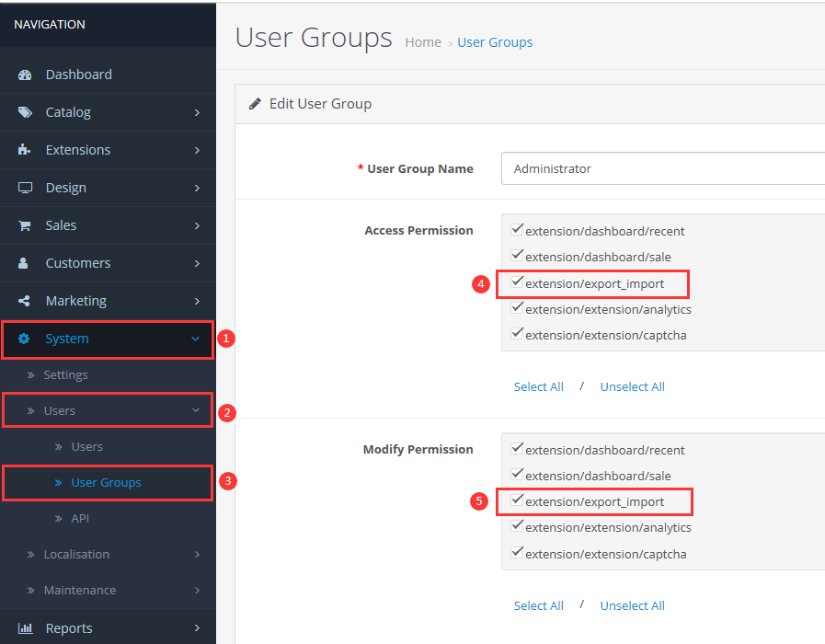This screenshot has width=825, height=644.
Task: Uncheck Modify extension/dashboard/recent checkbox
Action: [517, 448]
